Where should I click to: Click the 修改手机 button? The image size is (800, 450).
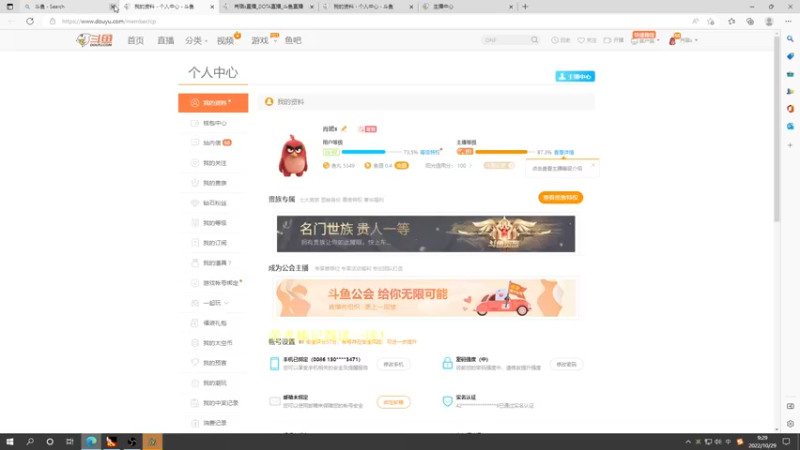pos(393,364)
